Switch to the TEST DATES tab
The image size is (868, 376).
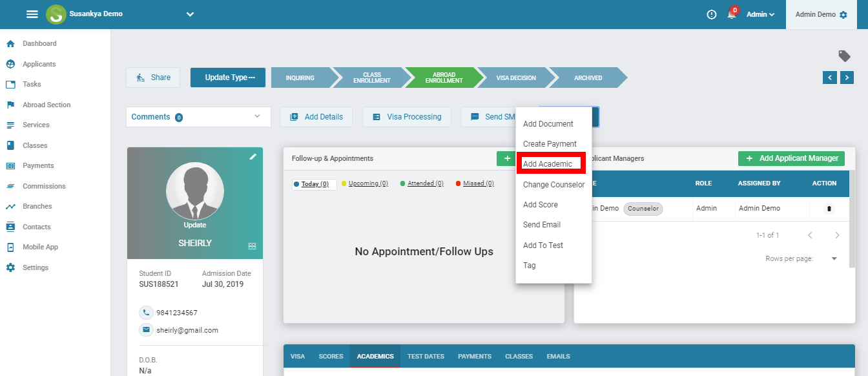426,356
